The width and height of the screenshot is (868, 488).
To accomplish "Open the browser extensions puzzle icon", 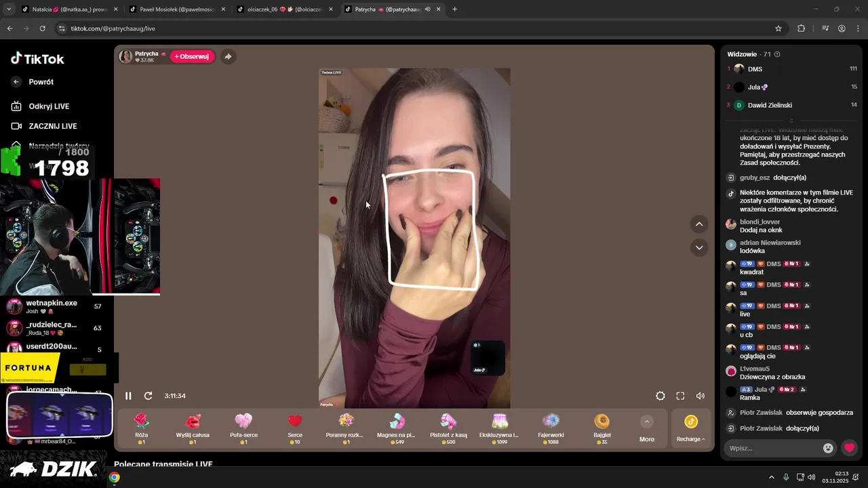I will click(x=802, y=28).
